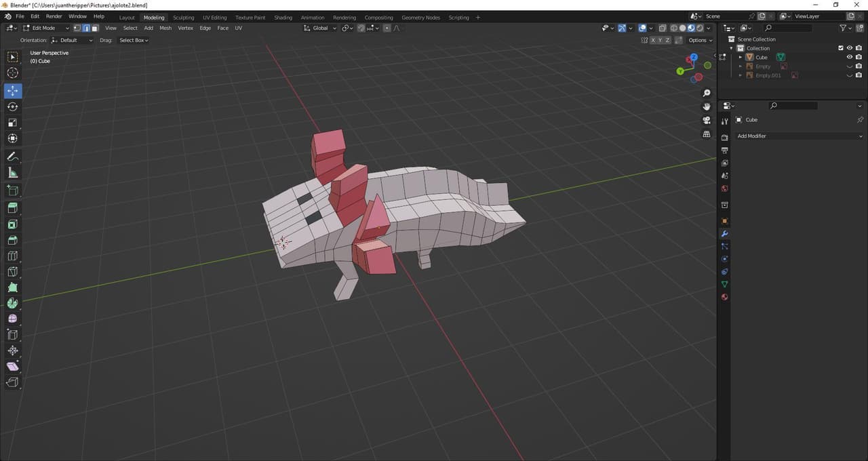This screenshot has height=461, width=868.
Task: Open the Vertex menu in viewport header
Action: point(185,28)
